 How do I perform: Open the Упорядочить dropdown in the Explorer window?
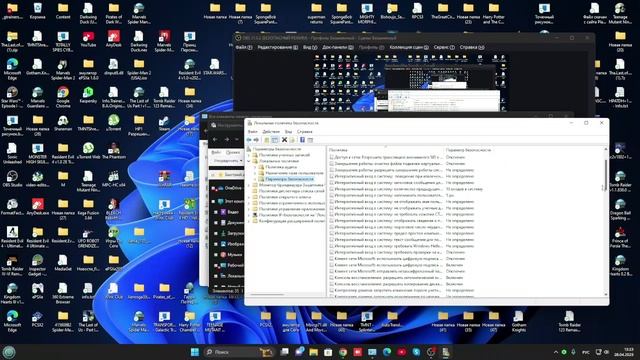click(x=228, y=161)
